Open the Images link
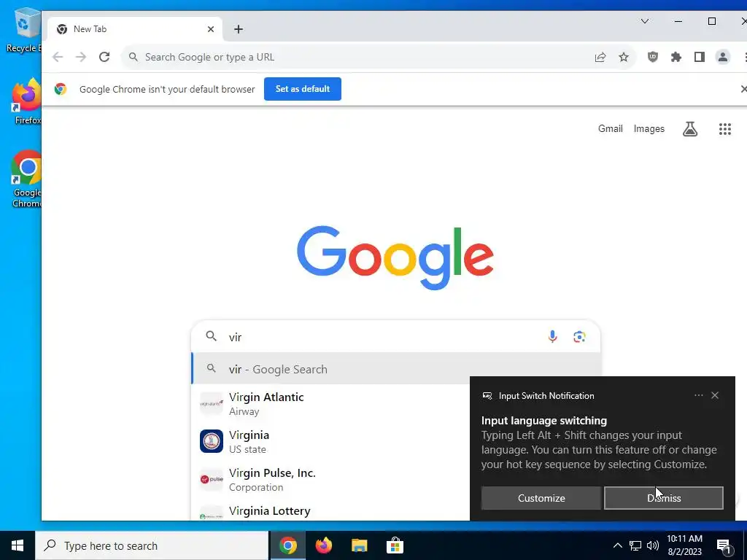 point(649,128)
